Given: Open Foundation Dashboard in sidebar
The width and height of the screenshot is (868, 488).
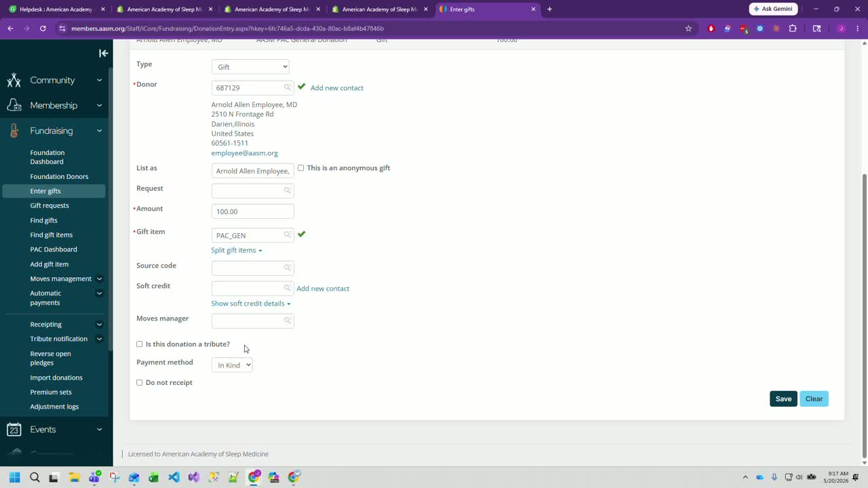Looking at the screenshot, I should 47,157.
